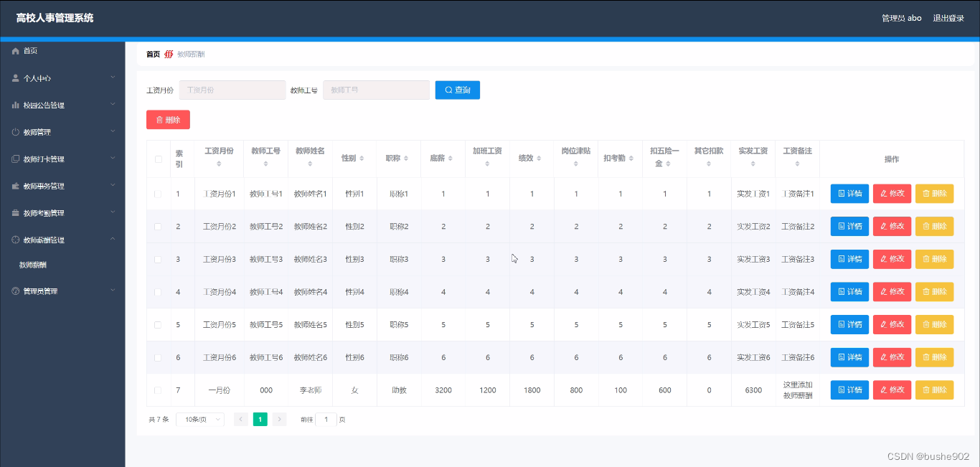Click the 前往 page number input field
Image resolution: width=980 pixels, height=467 pixels.
[x=326, y=419]
